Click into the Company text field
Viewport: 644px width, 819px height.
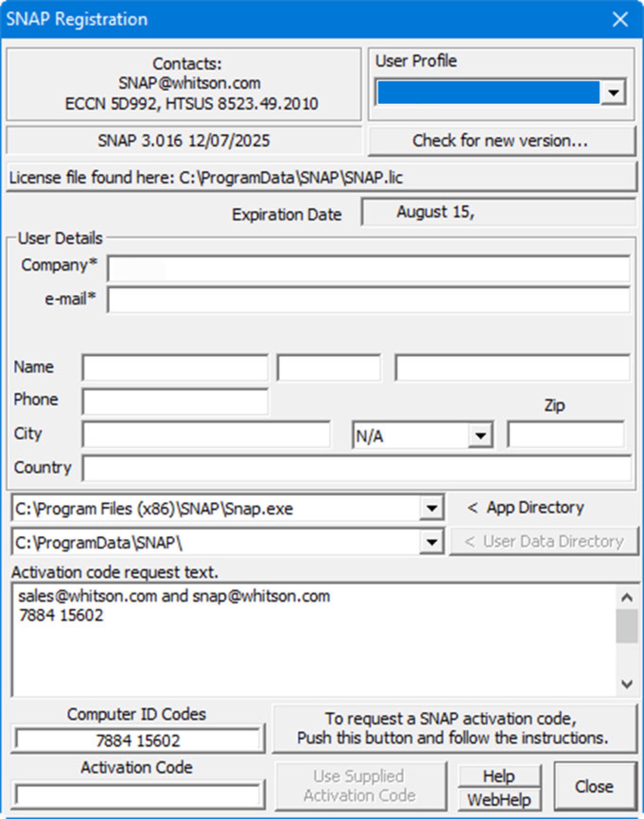click(368, 270)
